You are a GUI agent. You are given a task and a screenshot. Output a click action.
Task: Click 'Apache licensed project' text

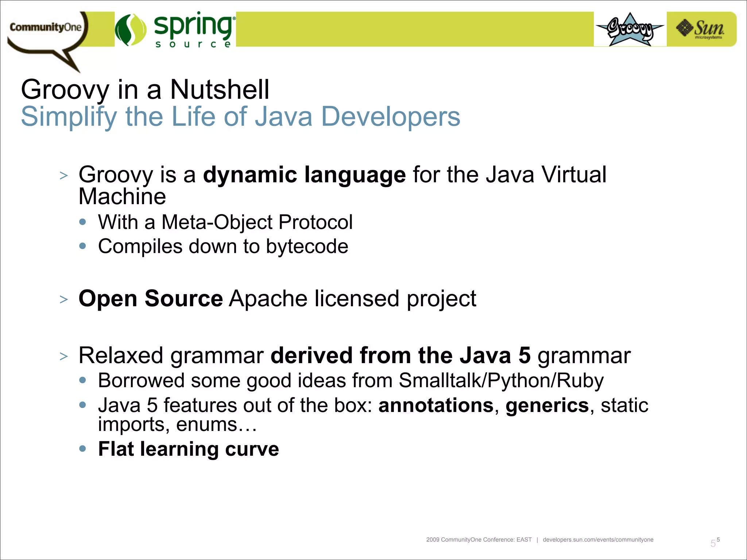tap(352, 299)
